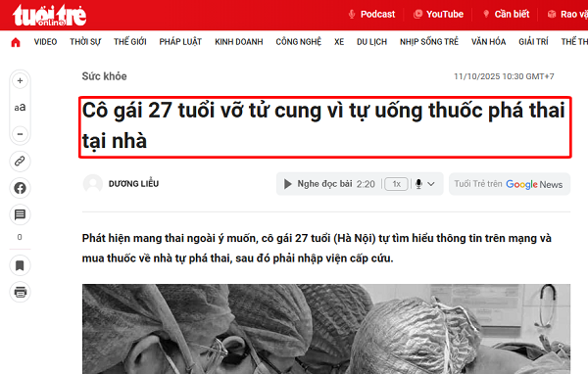Open the XE menu section

339,42
